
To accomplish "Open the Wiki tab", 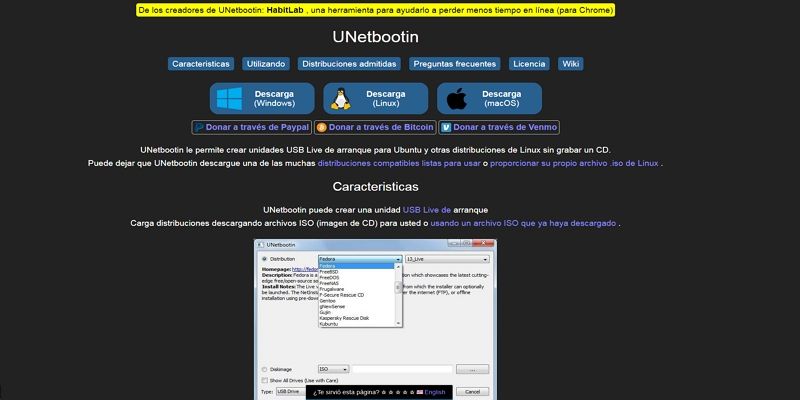I will click(570, 64).
